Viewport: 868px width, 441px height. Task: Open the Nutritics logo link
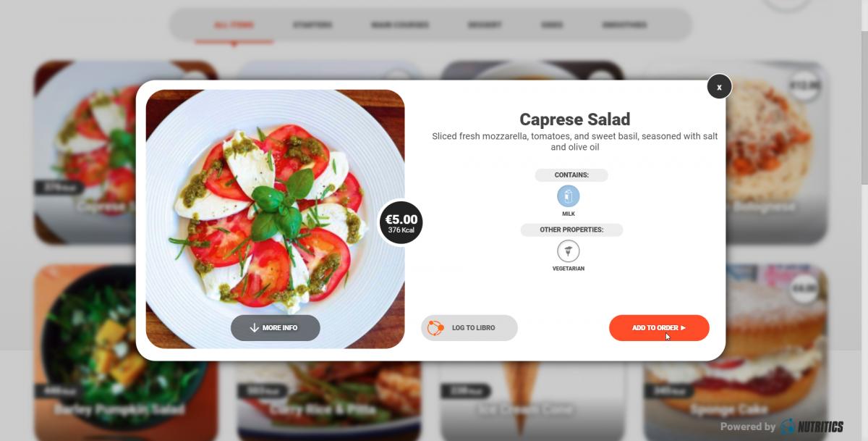point(812,427)
